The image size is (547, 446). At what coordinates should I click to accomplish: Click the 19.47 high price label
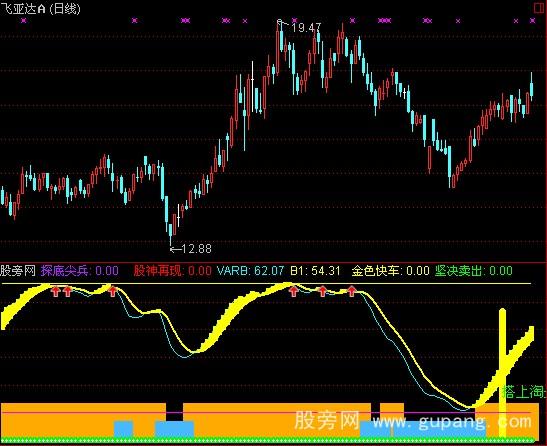pyautogui.click(x=306, y=28)
